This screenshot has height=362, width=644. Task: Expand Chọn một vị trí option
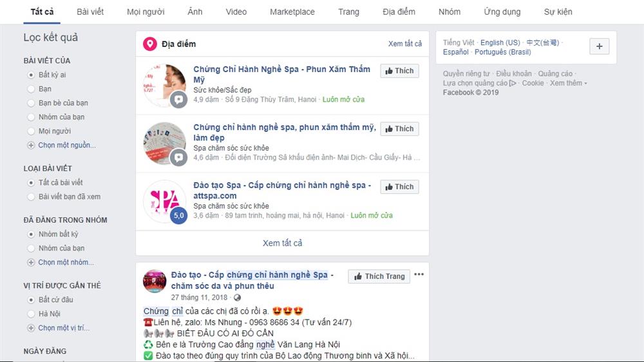click(x=59, y=328)
